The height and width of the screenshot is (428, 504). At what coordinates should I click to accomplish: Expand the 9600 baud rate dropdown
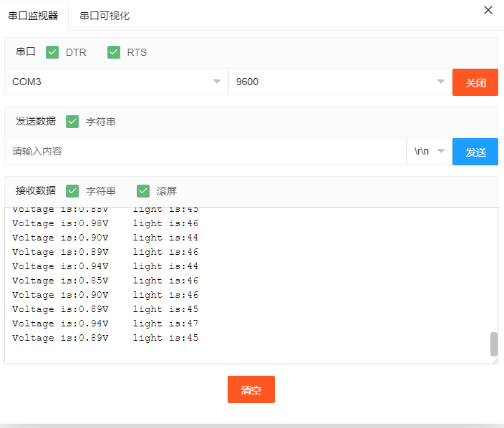pos(340,82)
